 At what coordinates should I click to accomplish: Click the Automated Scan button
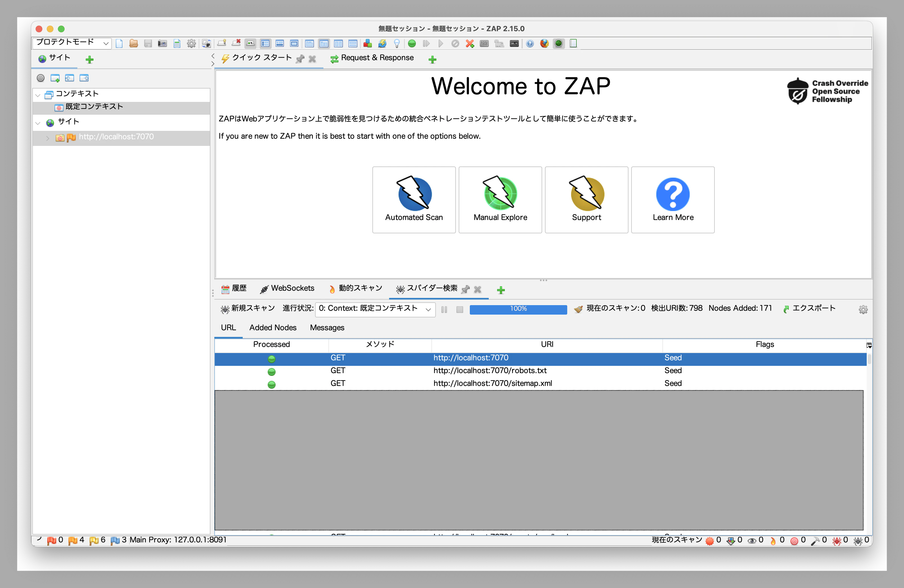tap(414, 200)
